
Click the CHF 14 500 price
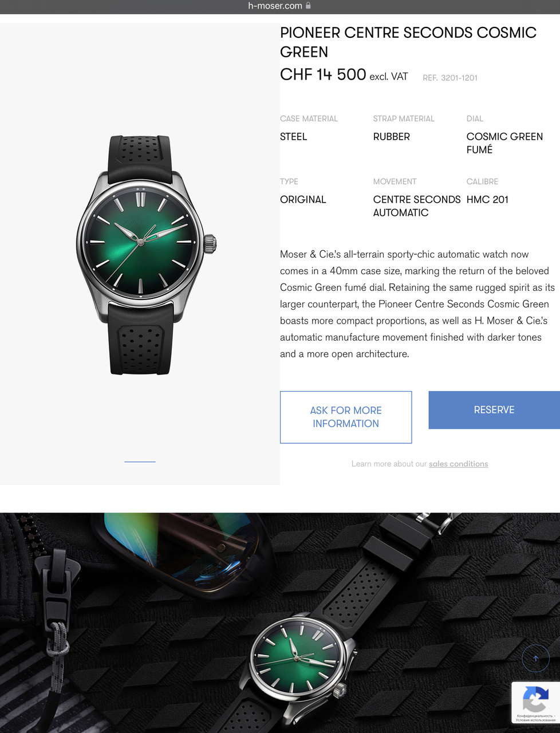323,74
